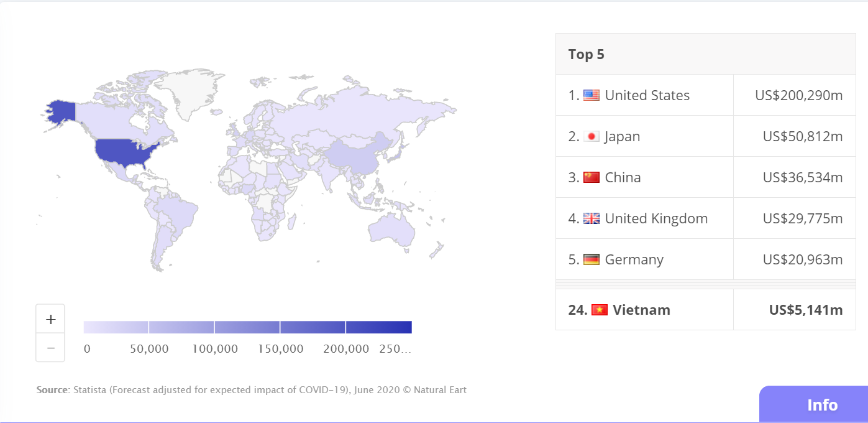Select the Japan row in Top 5
Screen dimensions: 868x423
click(x=706, y=136)
